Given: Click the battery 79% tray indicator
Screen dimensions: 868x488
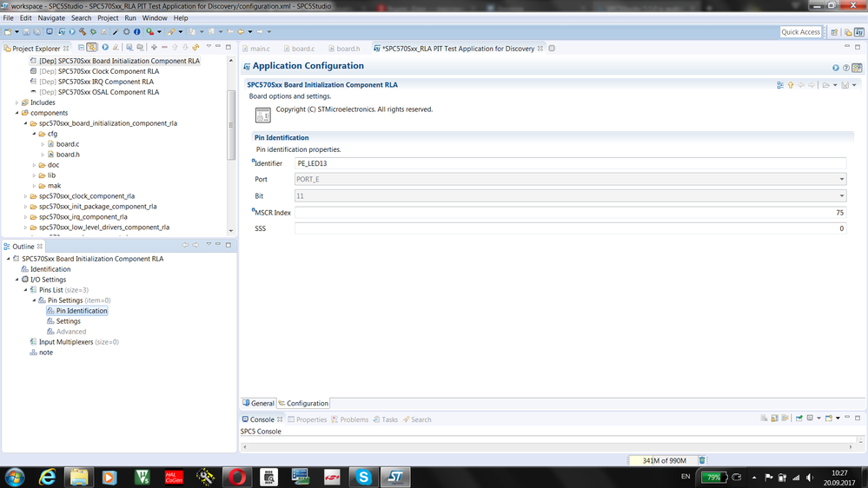Looking at the screenshot, I should pos(713,477).
